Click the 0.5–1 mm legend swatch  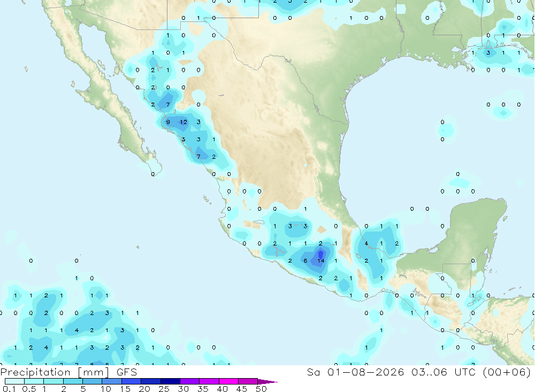click(34, 381)
